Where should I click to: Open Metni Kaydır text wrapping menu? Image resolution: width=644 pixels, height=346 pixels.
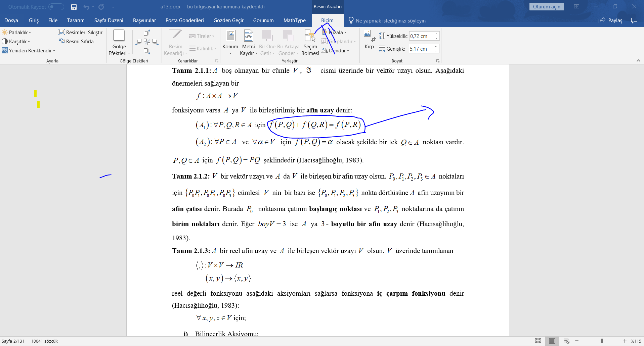[x=249, y=43]
